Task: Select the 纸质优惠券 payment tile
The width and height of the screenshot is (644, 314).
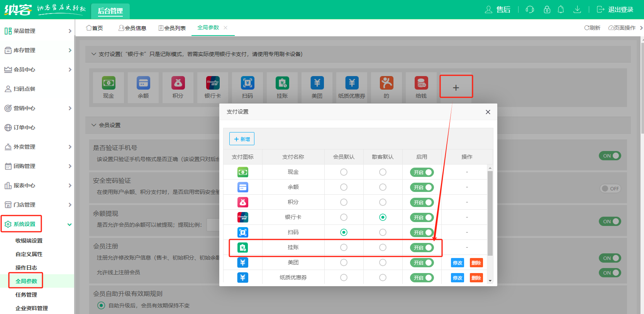Action: pyautogui.click(x=352, y=88)
